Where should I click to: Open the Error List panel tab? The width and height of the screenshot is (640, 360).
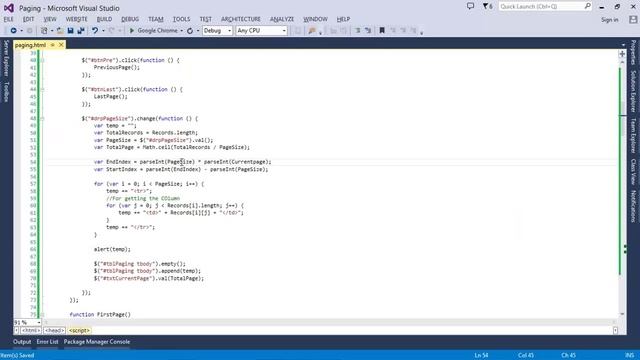tap(47, 342)
